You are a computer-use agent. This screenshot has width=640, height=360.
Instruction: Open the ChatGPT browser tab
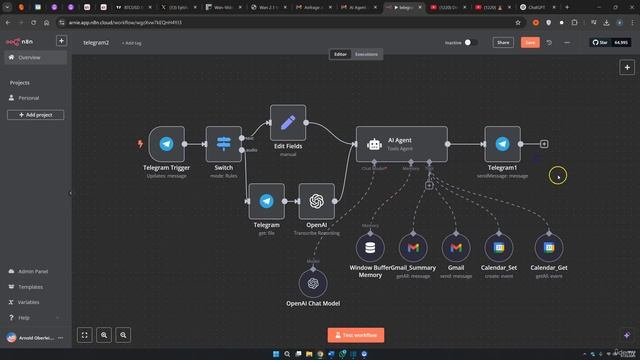538,7
